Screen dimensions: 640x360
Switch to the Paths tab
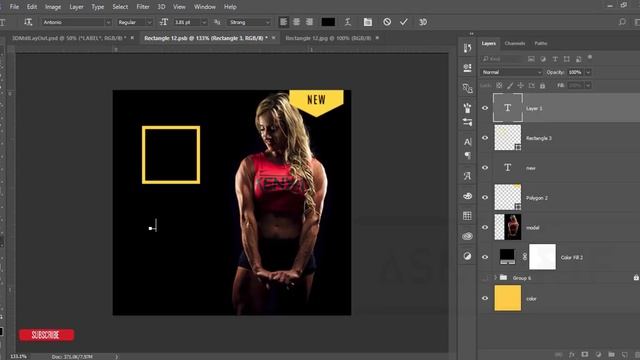click(541, 43)
